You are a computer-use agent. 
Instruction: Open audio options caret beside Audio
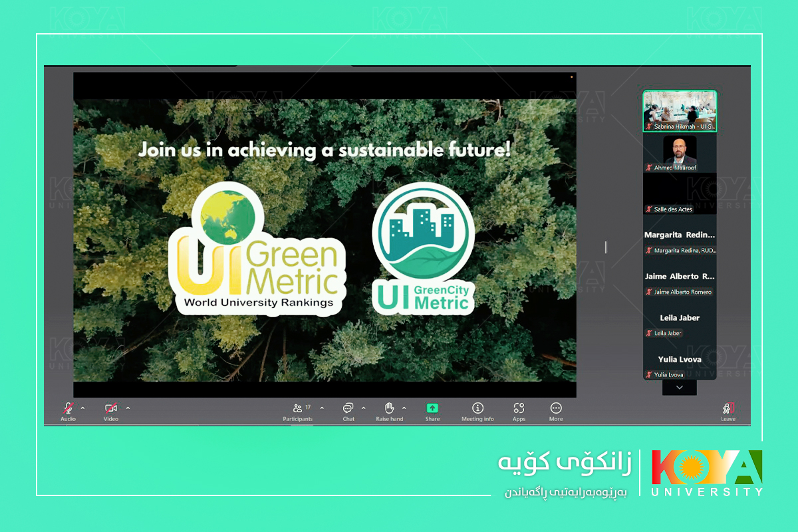82,408
